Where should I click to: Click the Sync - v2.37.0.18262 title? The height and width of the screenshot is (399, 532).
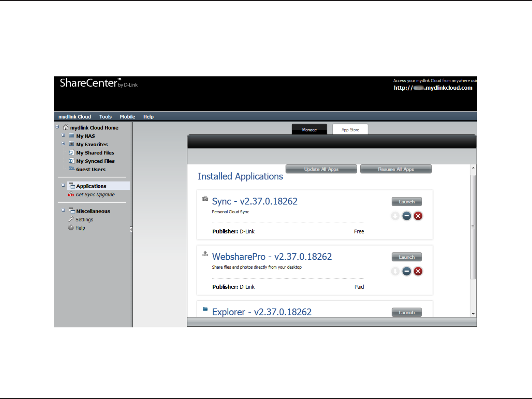point(255,202)
